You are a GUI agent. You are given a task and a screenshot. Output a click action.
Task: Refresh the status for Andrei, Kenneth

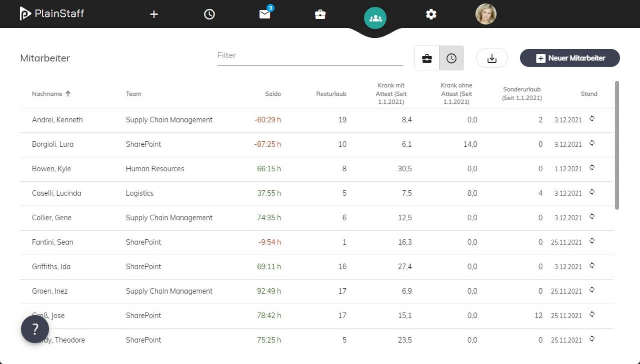pos(592,119)
